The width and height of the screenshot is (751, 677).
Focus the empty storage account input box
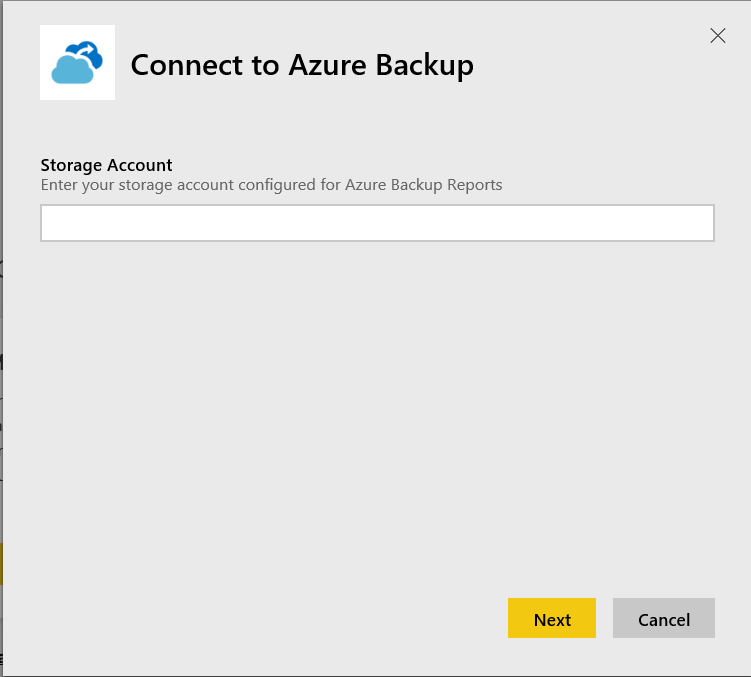[377, 223]
